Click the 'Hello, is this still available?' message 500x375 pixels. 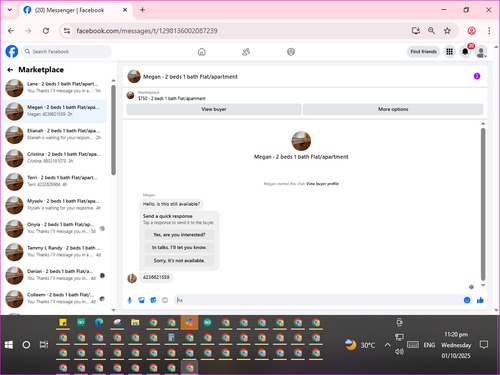point(171,204)
